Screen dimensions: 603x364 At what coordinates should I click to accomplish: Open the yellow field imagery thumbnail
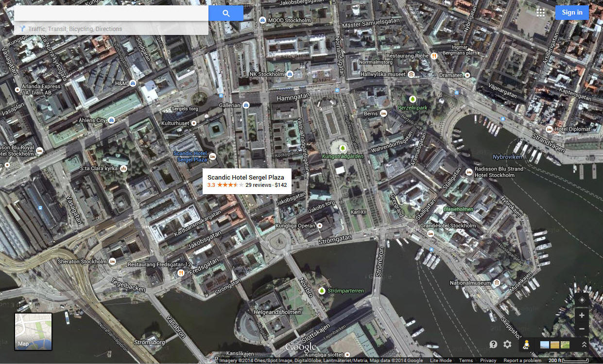point(555,345)
